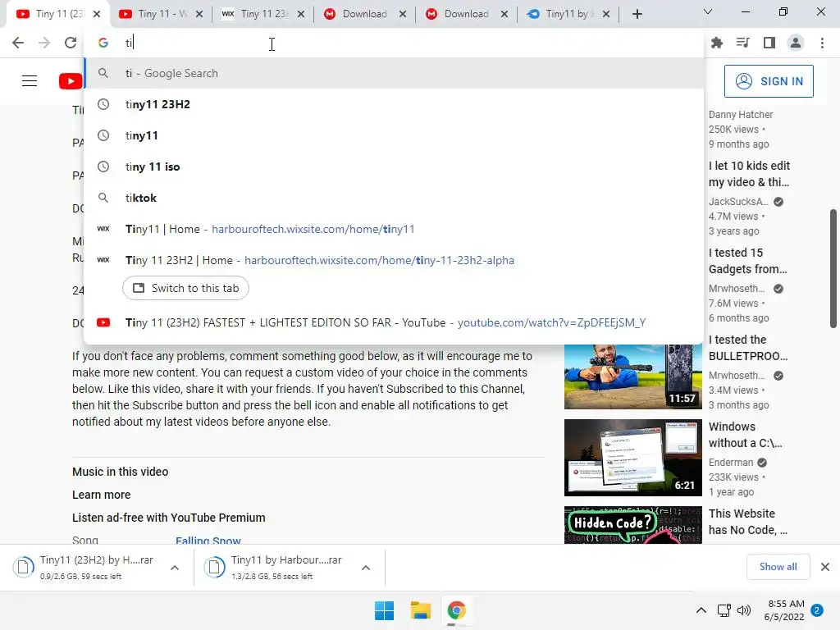The image size is (840, 630).
Task: Open File Explorer from the taskbar
Action: [421, 610]
